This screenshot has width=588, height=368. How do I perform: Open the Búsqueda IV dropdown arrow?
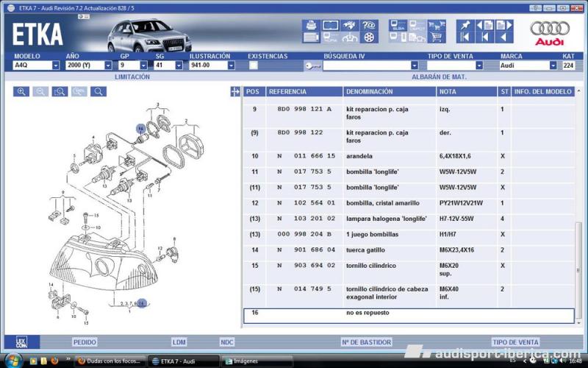click(414, 66)
